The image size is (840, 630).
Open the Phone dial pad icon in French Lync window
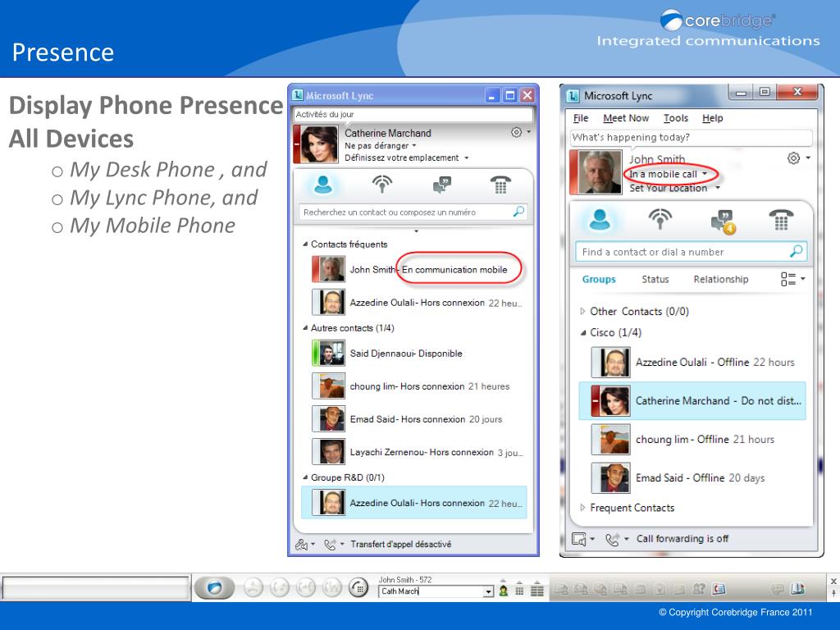500,185
